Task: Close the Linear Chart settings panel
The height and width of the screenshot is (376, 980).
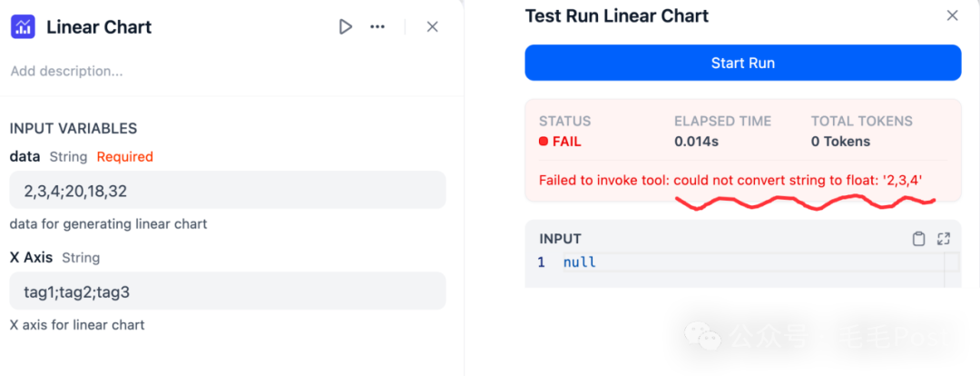Action: point(432,27)
